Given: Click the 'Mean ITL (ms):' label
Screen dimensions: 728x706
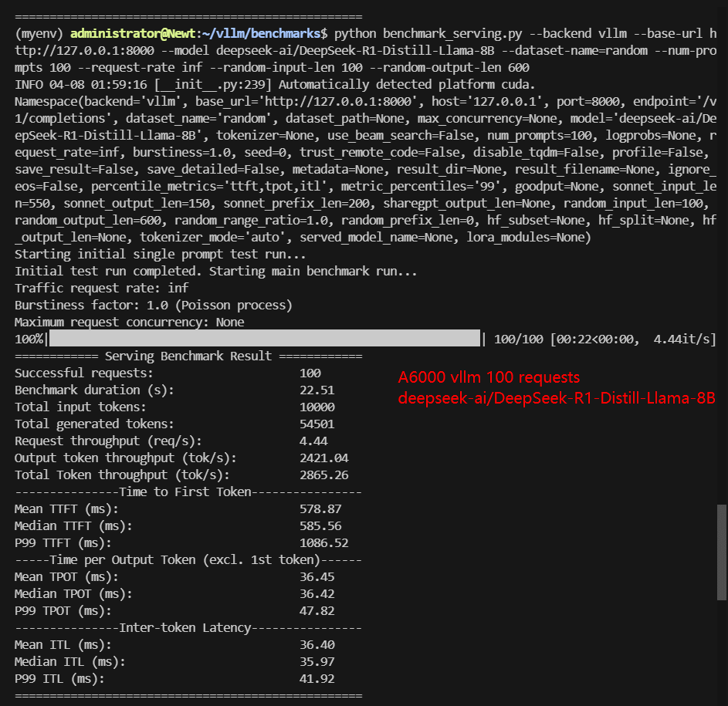Looking at the screenshot, I should tap(63, 645).
